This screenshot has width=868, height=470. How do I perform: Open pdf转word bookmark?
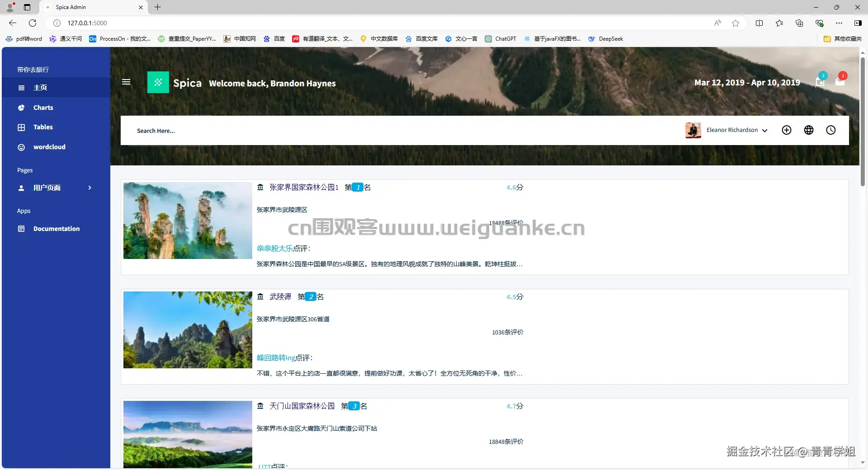24,39
